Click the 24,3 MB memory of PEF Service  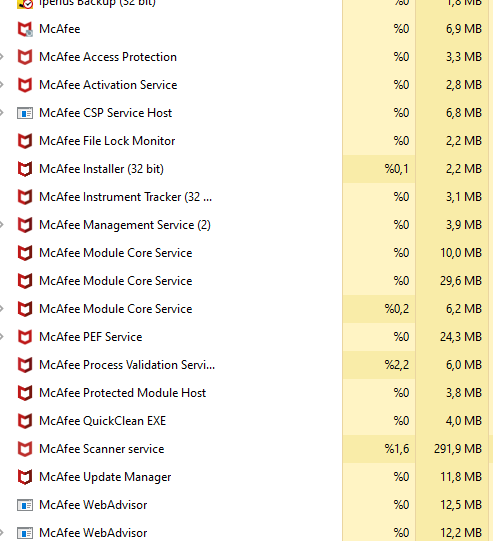pyautogui.click(x=461, y=337)
